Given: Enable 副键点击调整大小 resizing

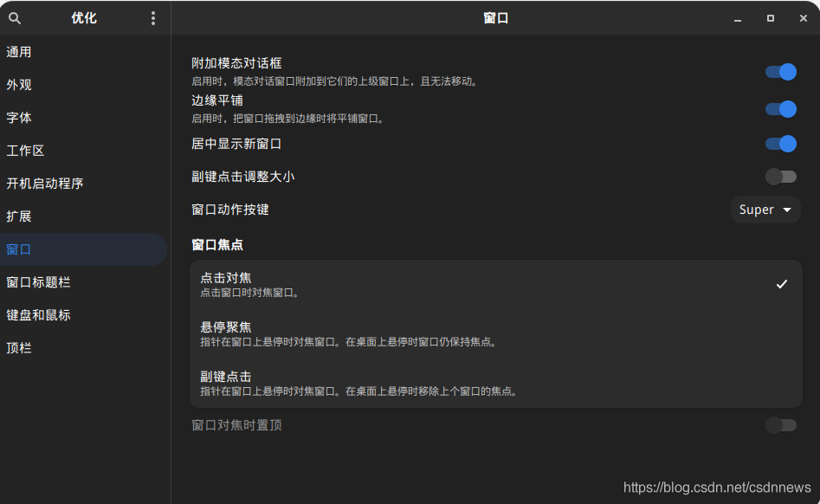Looking at the screenshot, I should click(780, 176).
